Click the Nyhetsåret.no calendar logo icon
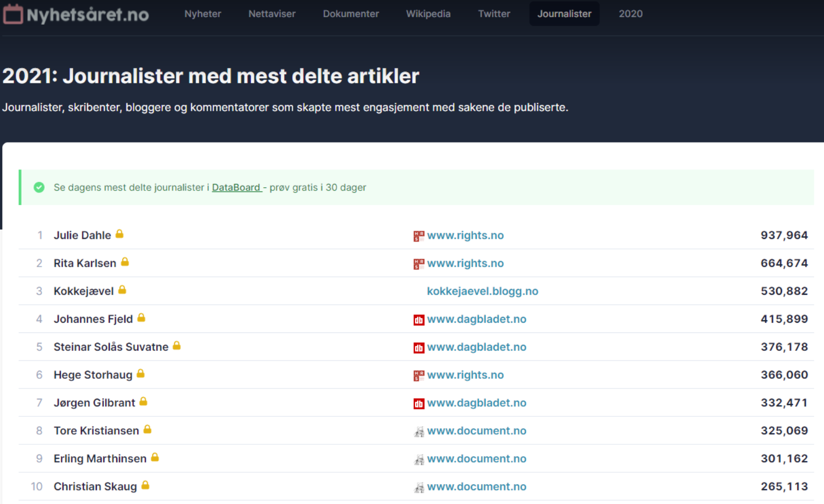The image size is (824, 504). coord(13,15)
